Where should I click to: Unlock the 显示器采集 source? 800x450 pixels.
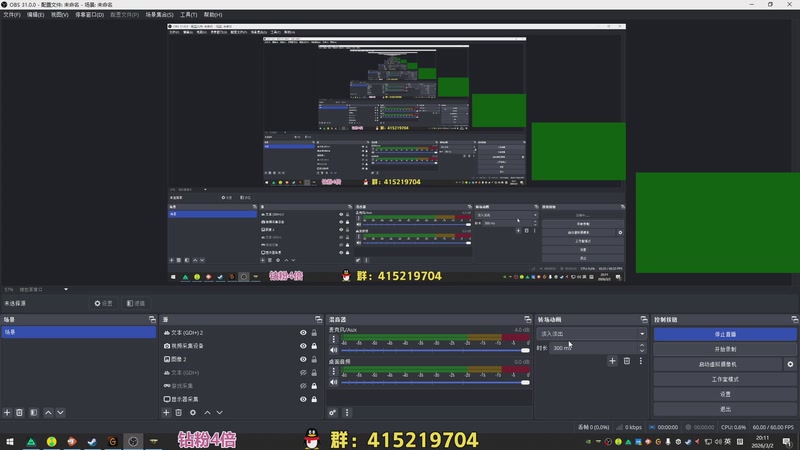(314, 399)
